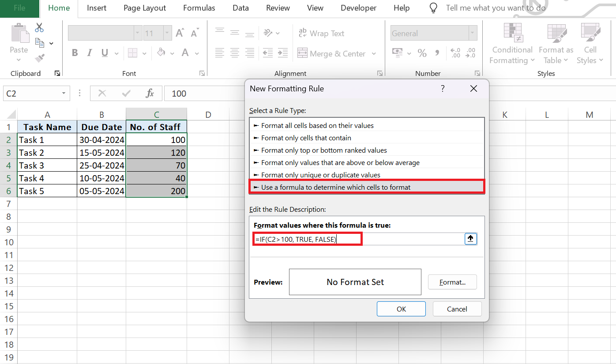Click OK in New Formatting Rule dialog

coord(401,309)
